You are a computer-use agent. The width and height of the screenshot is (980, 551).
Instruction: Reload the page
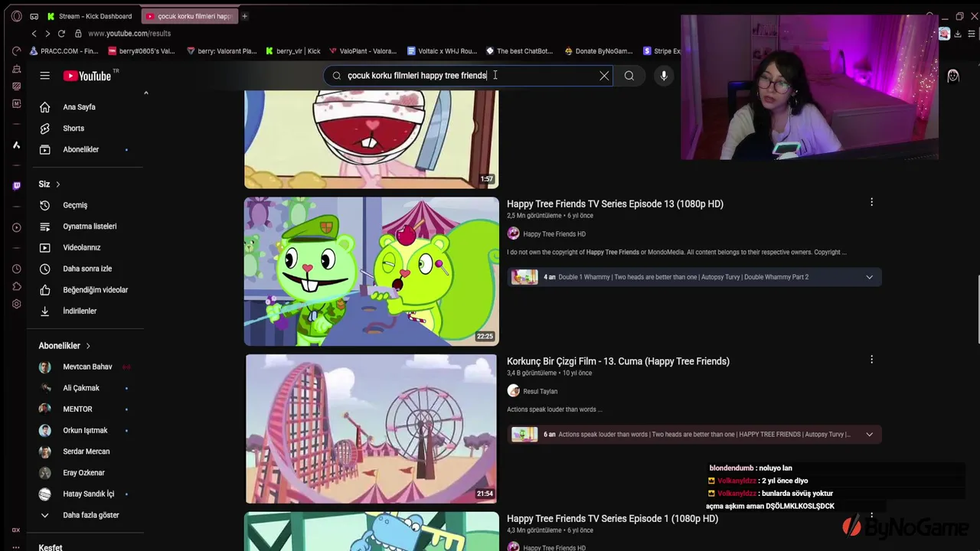coord(61,34)
